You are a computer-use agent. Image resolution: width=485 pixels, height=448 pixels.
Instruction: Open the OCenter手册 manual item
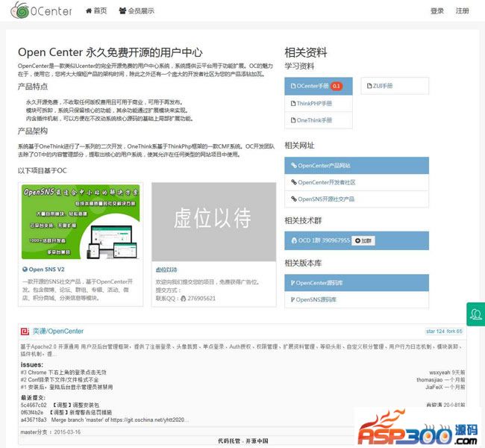(319, 86)
